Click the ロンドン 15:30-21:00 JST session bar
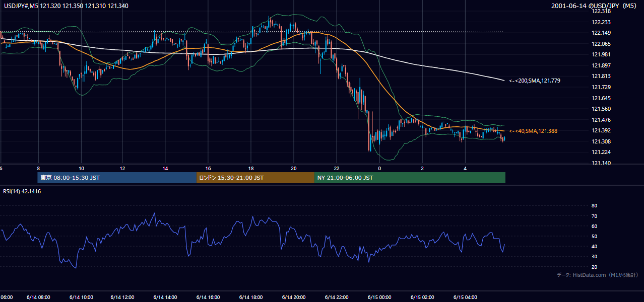 pos(255,178)
